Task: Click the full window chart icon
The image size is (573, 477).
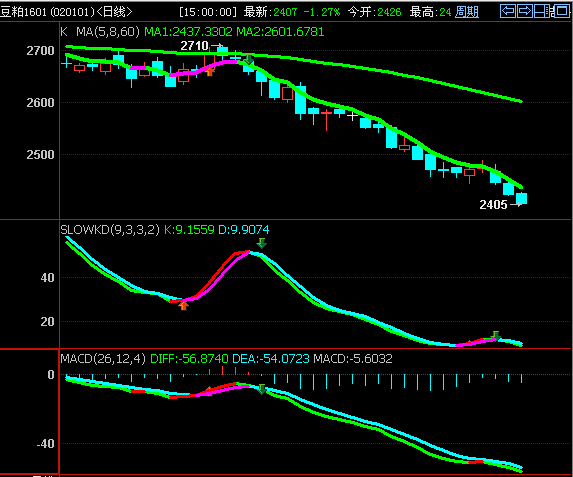Action: click(x=562, y=11)
